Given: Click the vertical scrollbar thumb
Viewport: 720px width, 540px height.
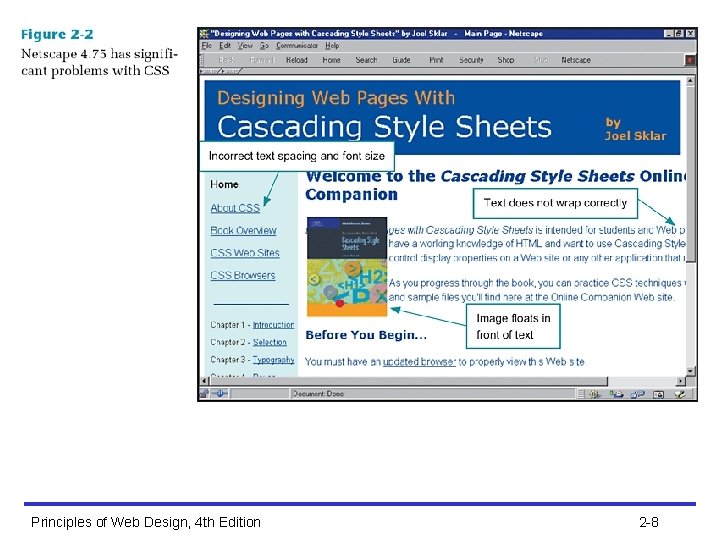Looking at the screenshot, I should [x=690, y=174].
